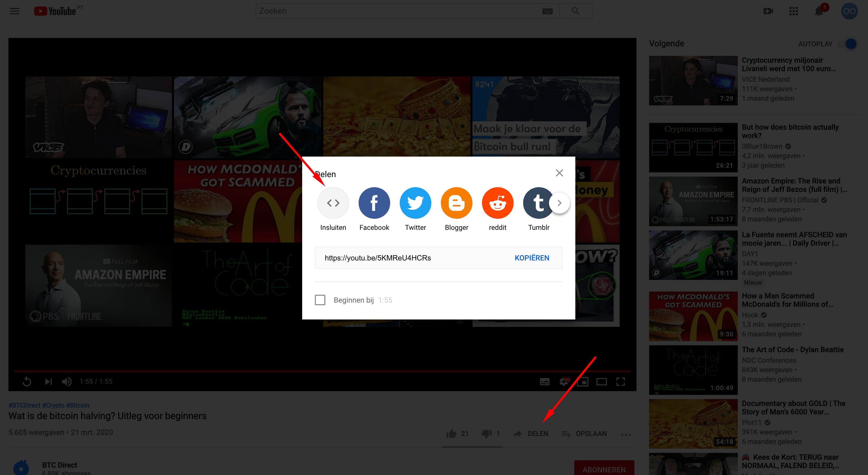Open The Art of Code Dylan Beattie title
The height and width of the screenshot is (475, 868).
[793, 350]
